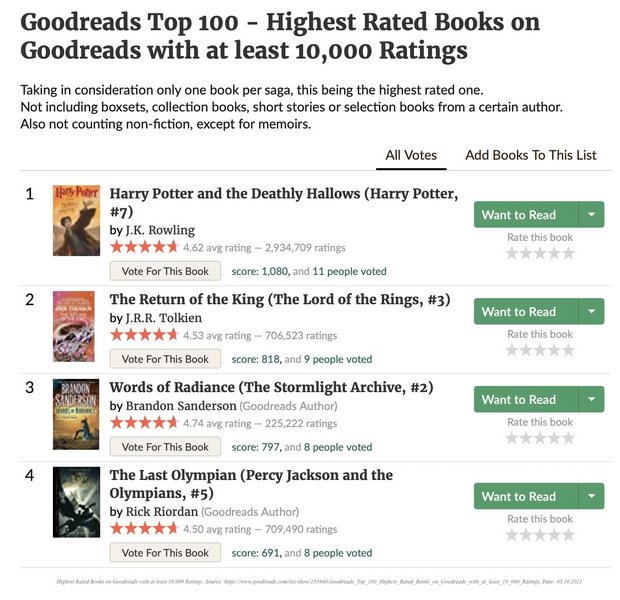The width and height of the screenshot is (620, 600).
Task: Click the rating stars for Words of Radiance
Action: tap(540, 438)
